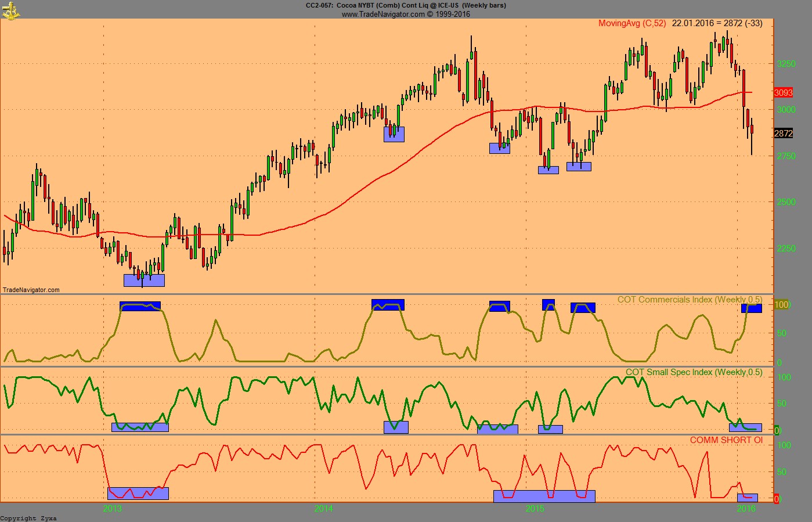The width and height of the screenshot is (812, 522).
Task: Click the TradeNavigator.com watermark text
Action: (31, 288)
